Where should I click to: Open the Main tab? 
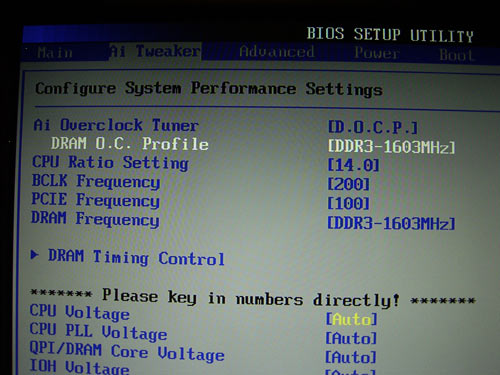coord(55,53)
